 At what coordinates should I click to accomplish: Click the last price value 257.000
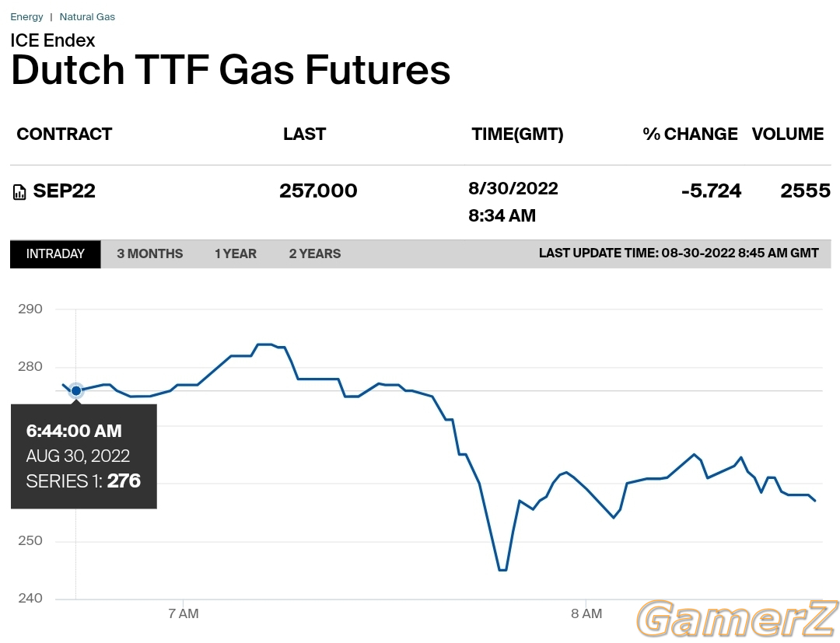click(318, 190)
